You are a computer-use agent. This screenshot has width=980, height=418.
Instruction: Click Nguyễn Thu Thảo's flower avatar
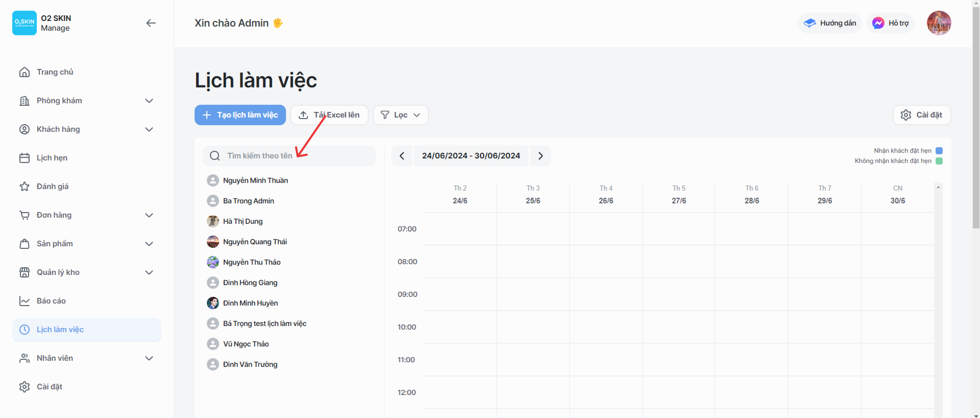[x=213, y=262]
